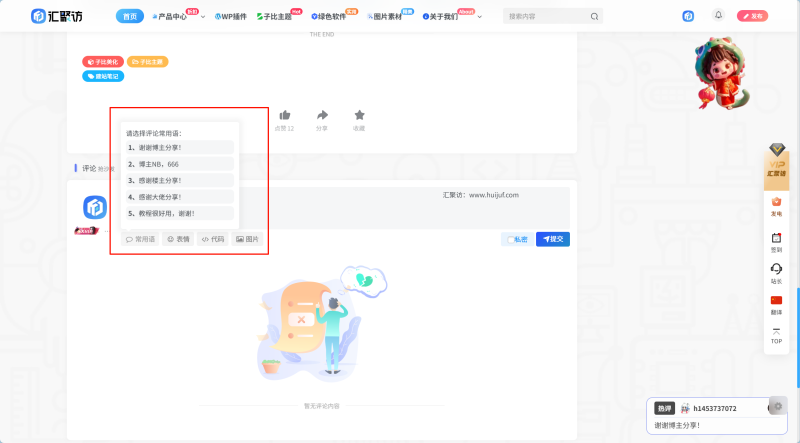
Task: Click the 站长 headset support icon
Action: click(x=776, y=270)
